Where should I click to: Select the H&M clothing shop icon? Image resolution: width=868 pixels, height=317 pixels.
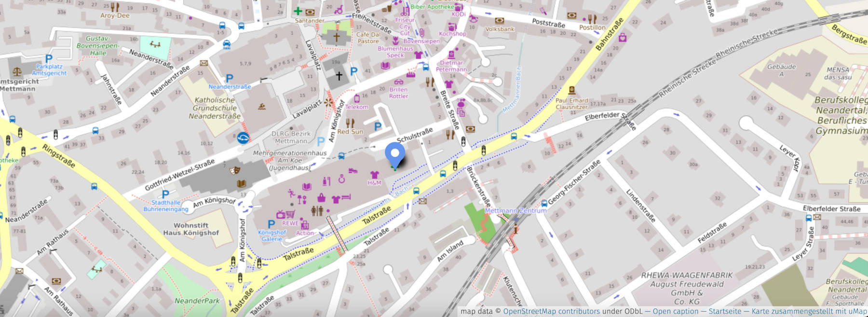click(374, 175)
